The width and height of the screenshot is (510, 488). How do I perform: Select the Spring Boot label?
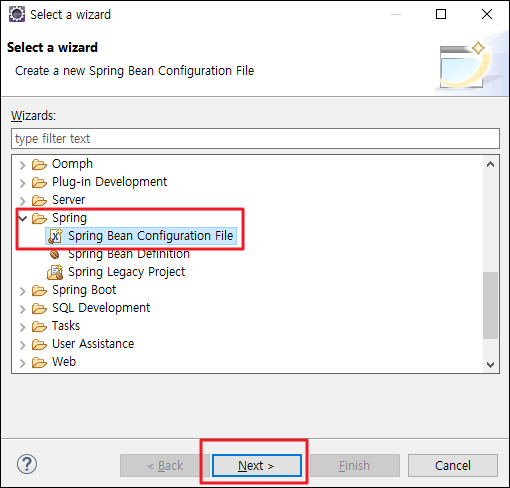click(x=84, y=290)
